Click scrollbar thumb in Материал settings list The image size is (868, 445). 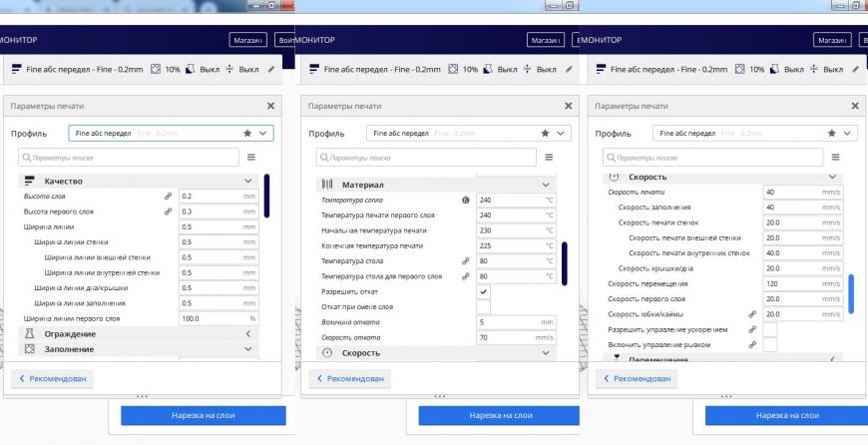(564, 263)
